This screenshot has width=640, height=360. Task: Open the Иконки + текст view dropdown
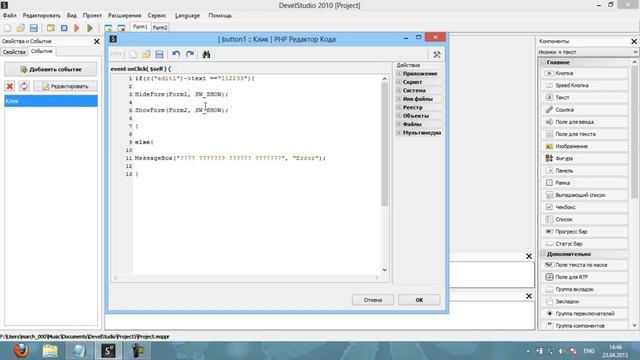tap(588, 52)
